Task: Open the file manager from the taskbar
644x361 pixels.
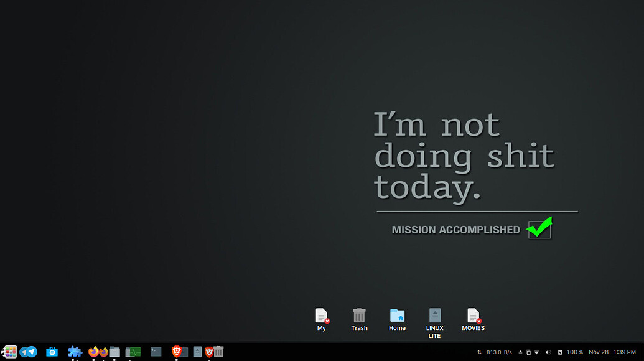Action: click(115, 352)
